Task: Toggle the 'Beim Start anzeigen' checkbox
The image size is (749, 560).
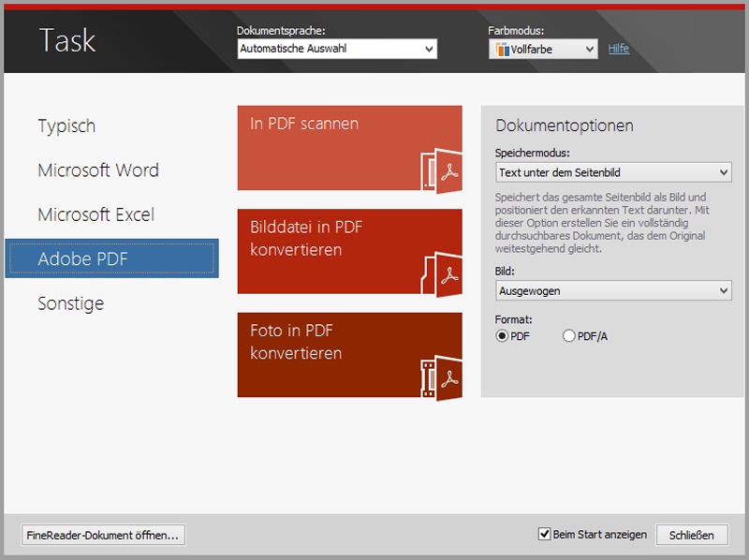Action: pyautogui.click(x=545, y=534)
